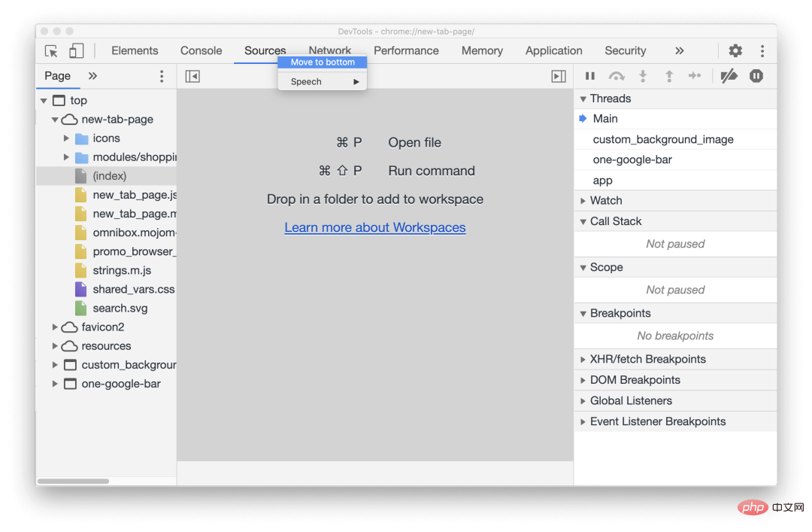
Task: Open DevTools settings gear
Action: [x=735, y=51]
